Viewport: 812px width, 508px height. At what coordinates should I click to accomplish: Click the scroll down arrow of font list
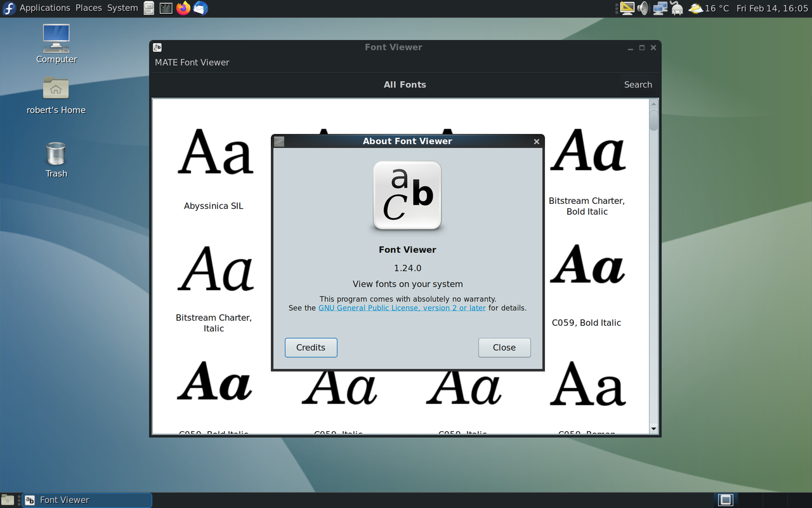653,429
